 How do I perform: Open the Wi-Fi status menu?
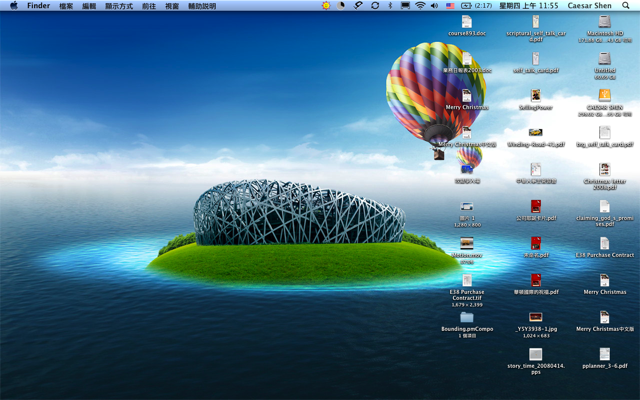tap(420, 5)
